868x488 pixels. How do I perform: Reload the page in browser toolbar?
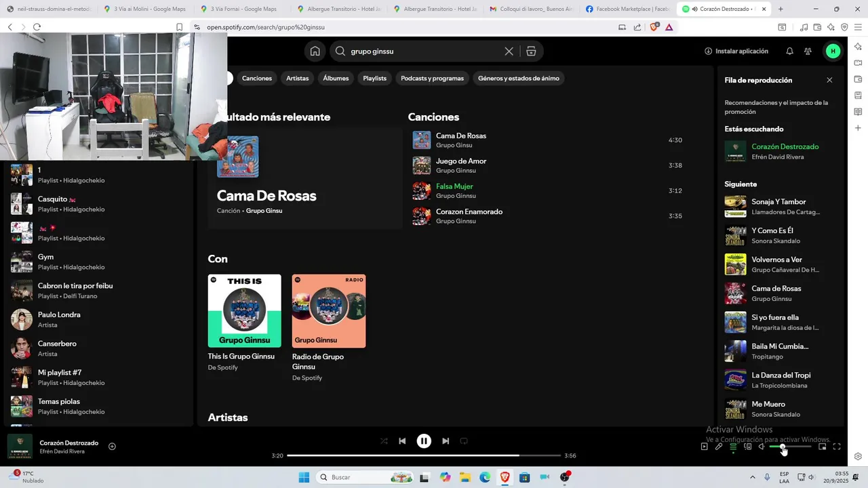point(37,27)
